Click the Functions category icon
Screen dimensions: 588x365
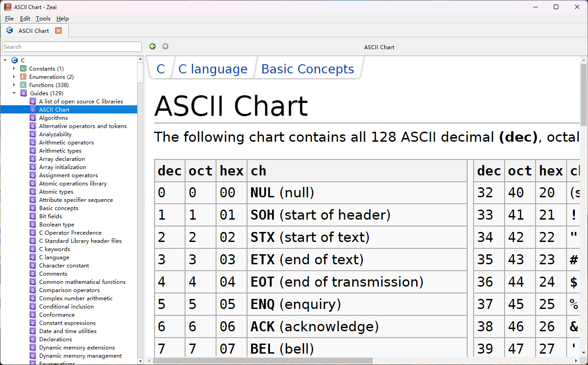[x=23, y=85]
